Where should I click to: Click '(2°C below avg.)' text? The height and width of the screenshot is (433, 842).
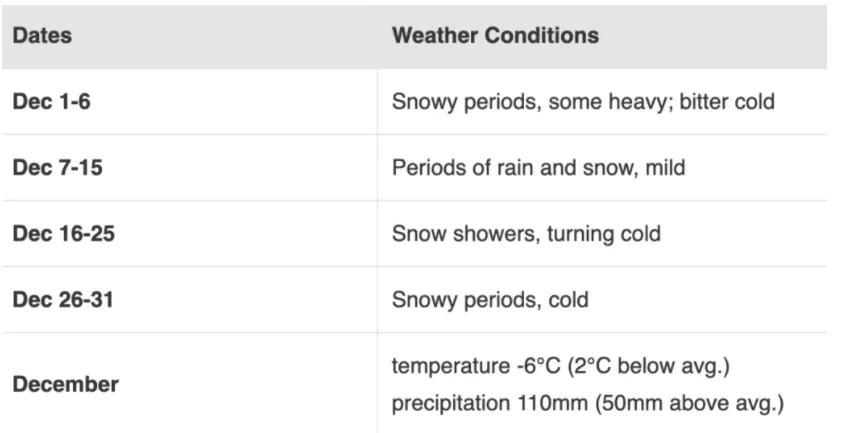[x=645, y=365]
